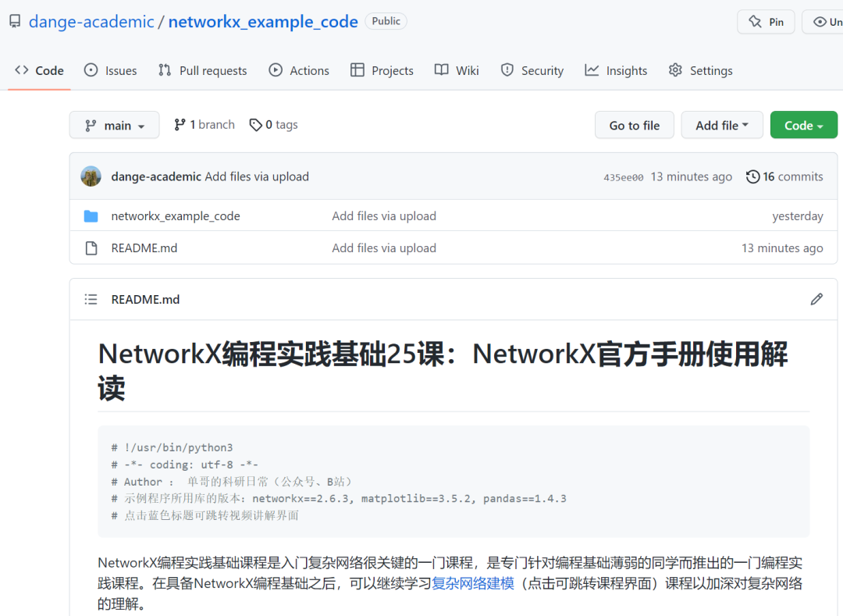The height and width of the screenshot is (616, 843).
Task: Expand the main branch dropdown
Action: point(115,125)
